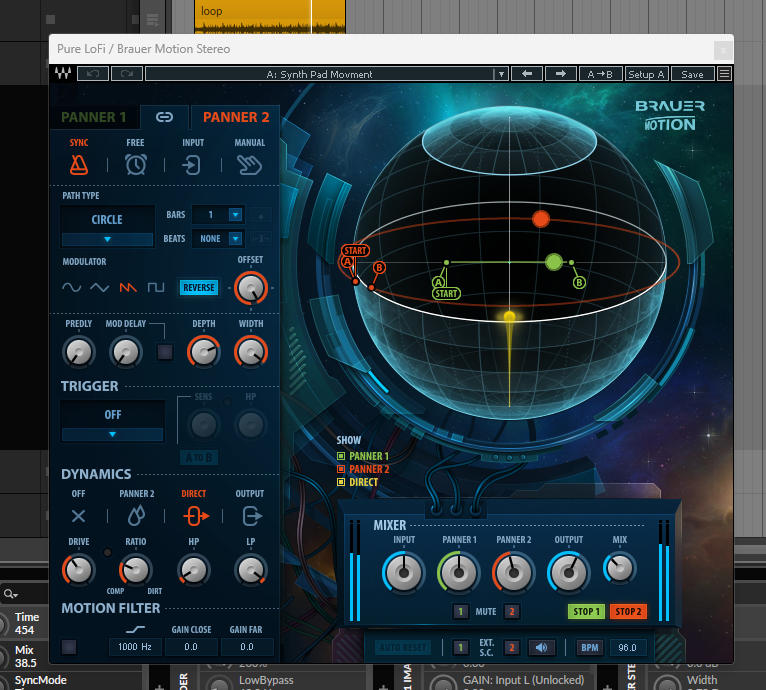Choose the square wave modulator shape
This screenshot has width=766, height=690.
pos(156,287)
